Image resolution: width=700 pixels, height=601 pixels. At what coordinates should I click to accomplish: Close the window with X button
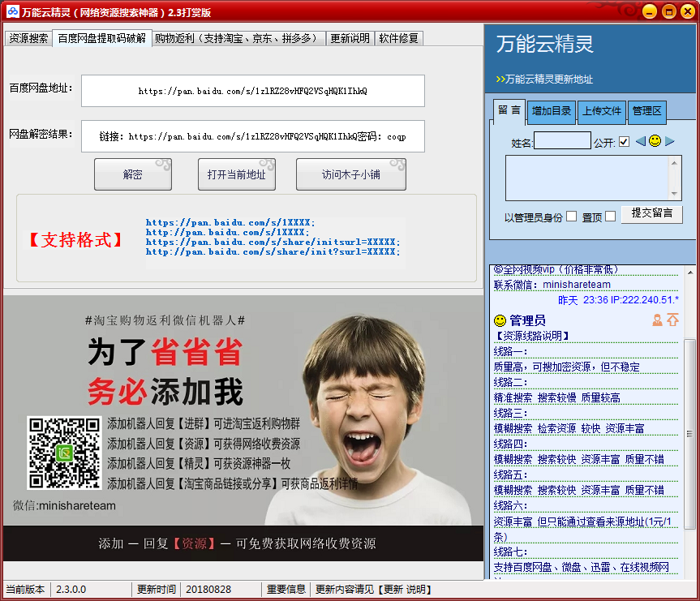(688, 11)
